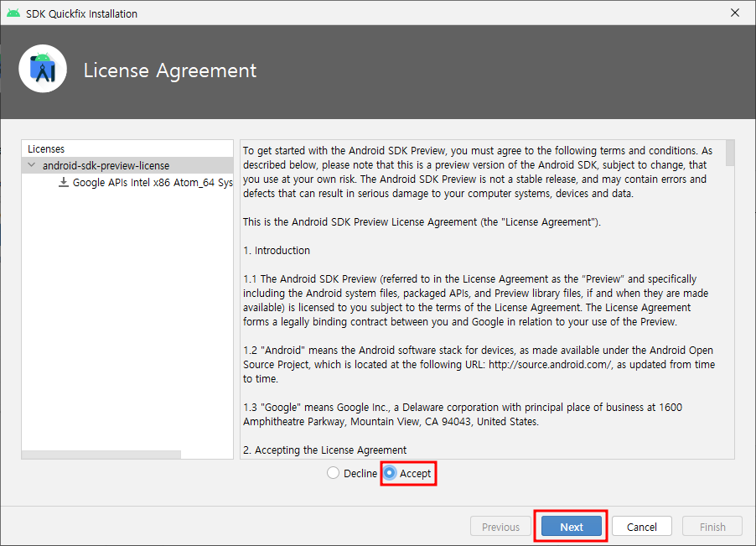Image resolution: width=756 pixels, height=546 pixels.
Task: Click the Android Studio logo in header
Action: tap(43, 69)
